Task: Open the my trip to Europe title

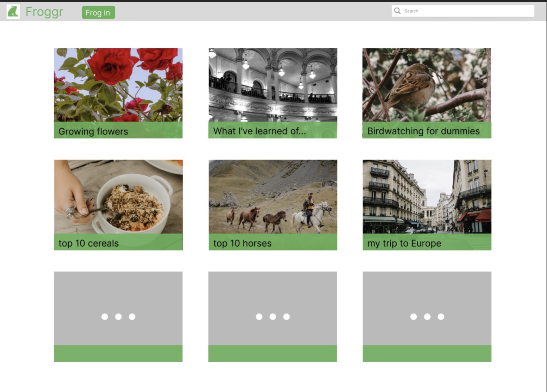Action: point(404,243)
